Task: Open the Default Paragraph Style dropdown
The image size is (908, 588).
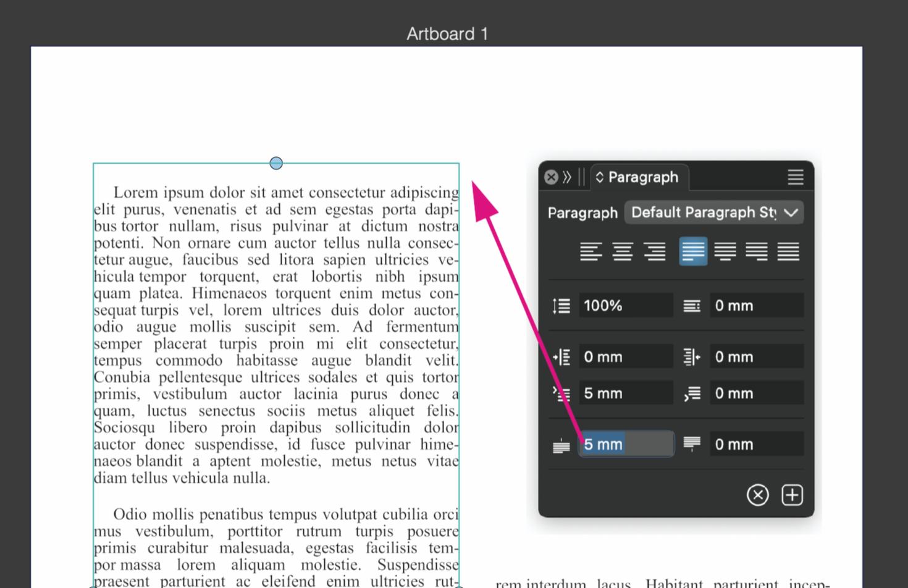Action: coord(713,212)
